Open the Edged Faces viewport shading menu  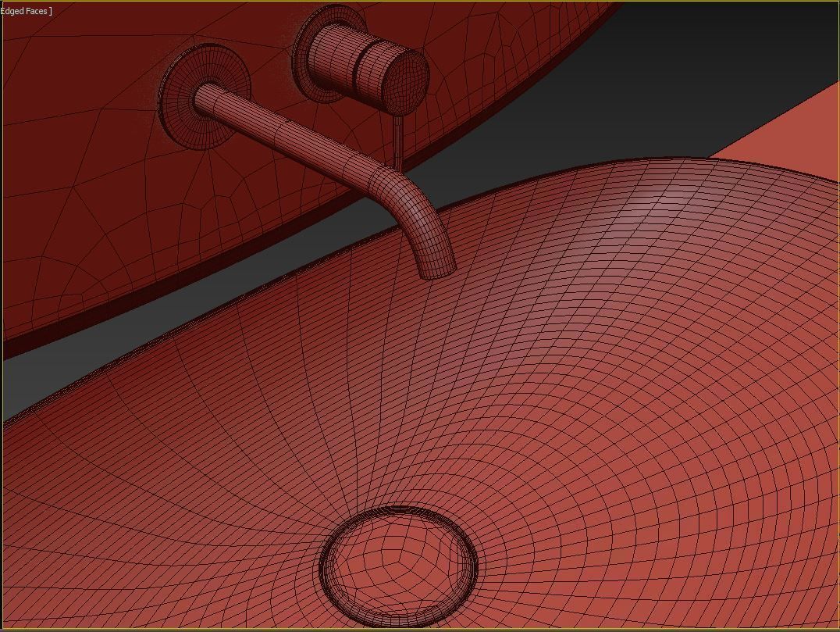pos(25,11)
